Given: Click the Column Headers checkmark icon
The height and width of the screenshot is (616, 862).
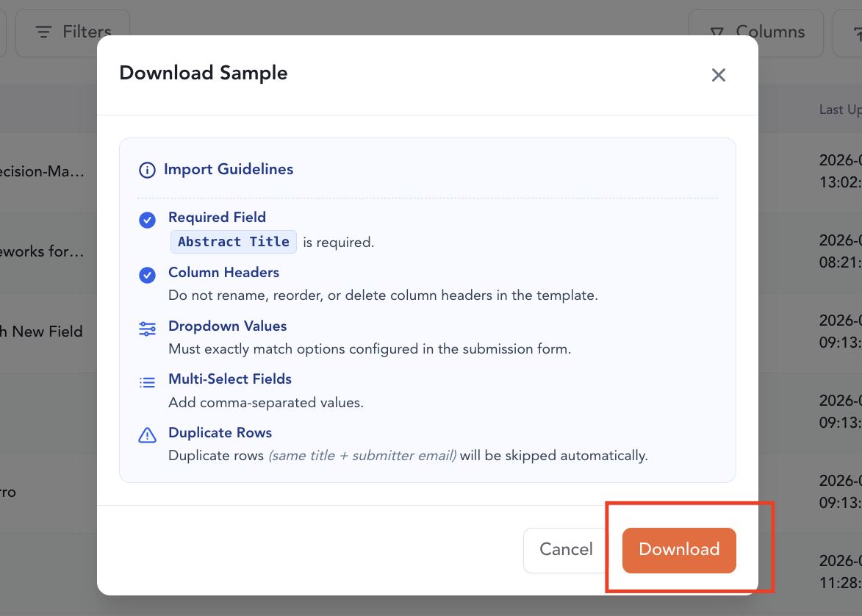Looking at the screenshot, I should click(x=147, y=275).
